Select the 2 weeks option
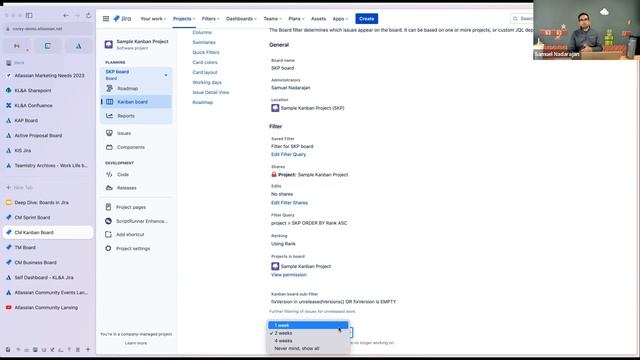 click(x=308, y=333)
